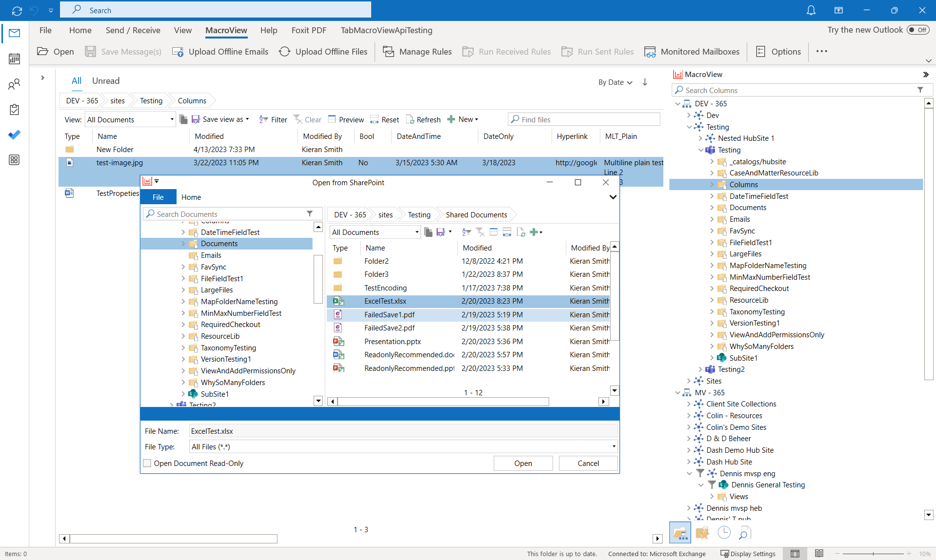
Task: Open the Send / Receive ribbon tab
Action: click(133, 30)
